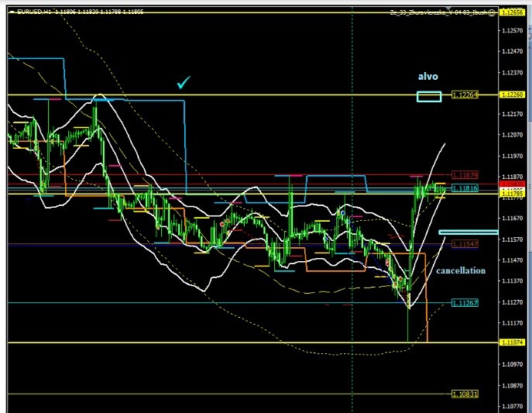
Task: Click the cyan 1.11267 level label
Action: click(465, 303)
